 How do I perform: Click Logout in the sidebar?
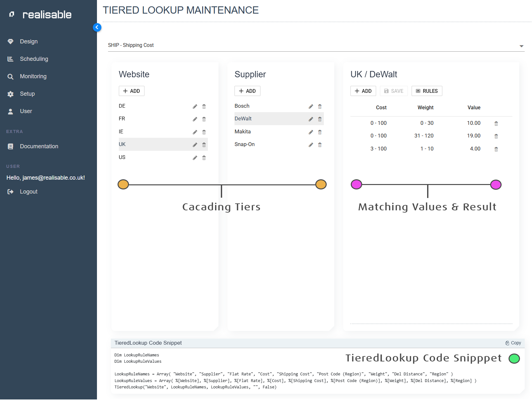tap(29, 192)
